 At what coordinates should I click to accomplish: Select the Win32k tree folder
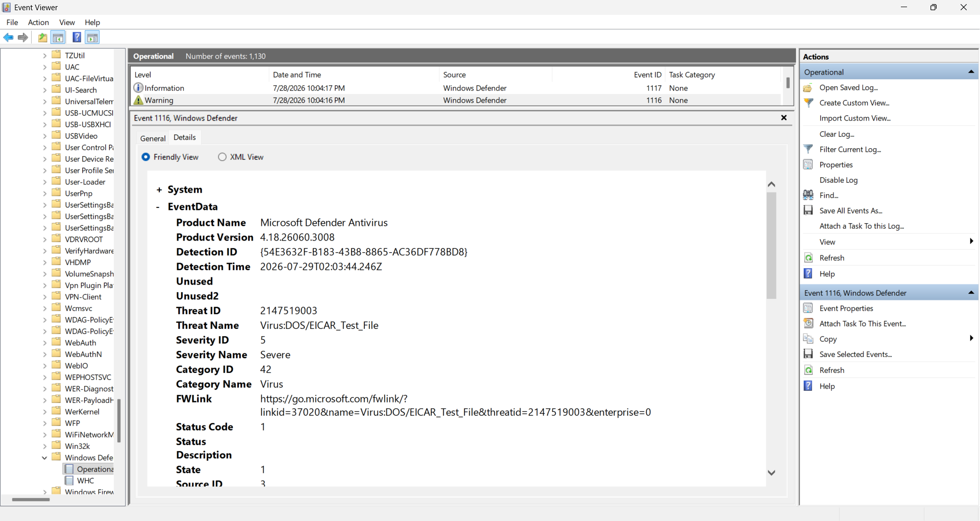click(78, 446)
